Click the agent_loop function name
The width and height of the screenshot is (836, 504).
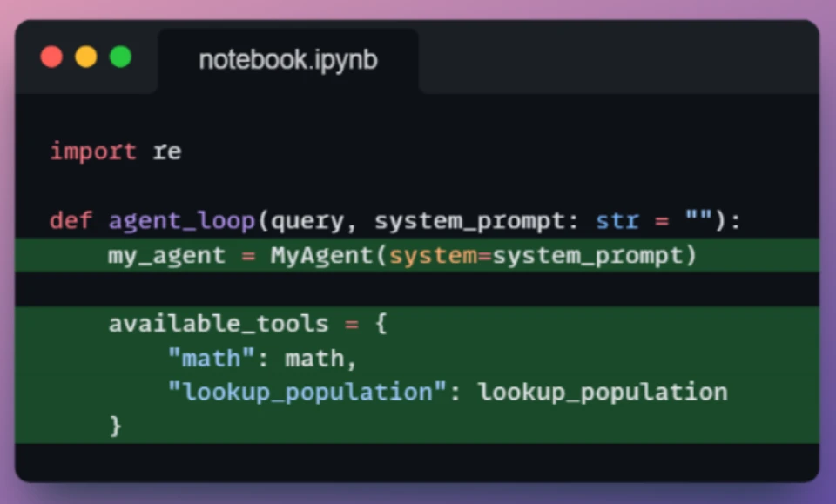coord(182,220)
